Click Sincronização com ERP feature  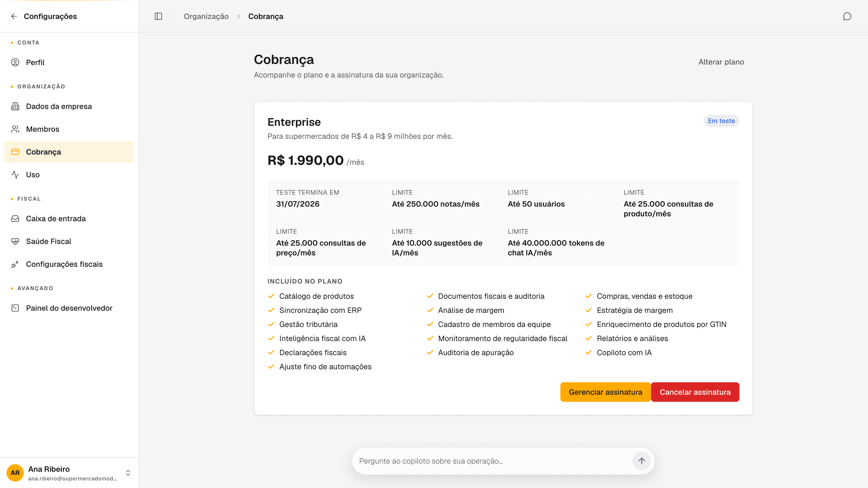320,310
